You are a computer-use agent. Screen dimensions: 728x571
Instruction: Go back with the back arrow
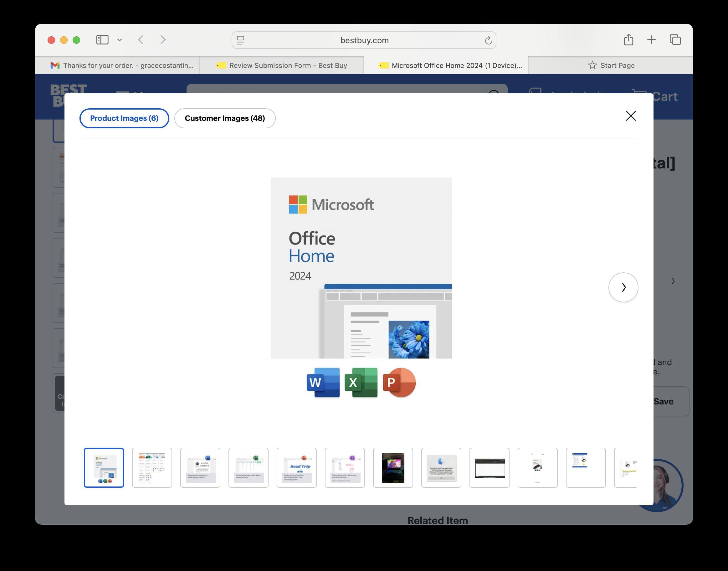pyautogui.click(x=141, y=40)
